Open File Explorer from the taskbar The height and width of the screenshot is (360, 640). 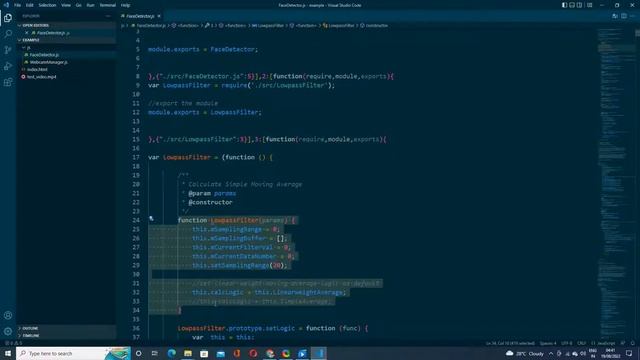[x=188, y=353]
